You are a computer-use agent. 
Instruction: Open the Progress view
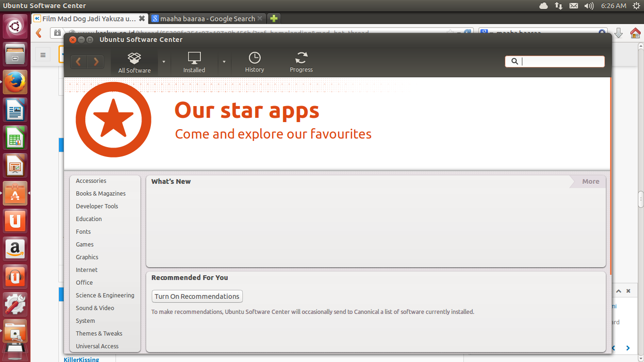tap(301, 62)
